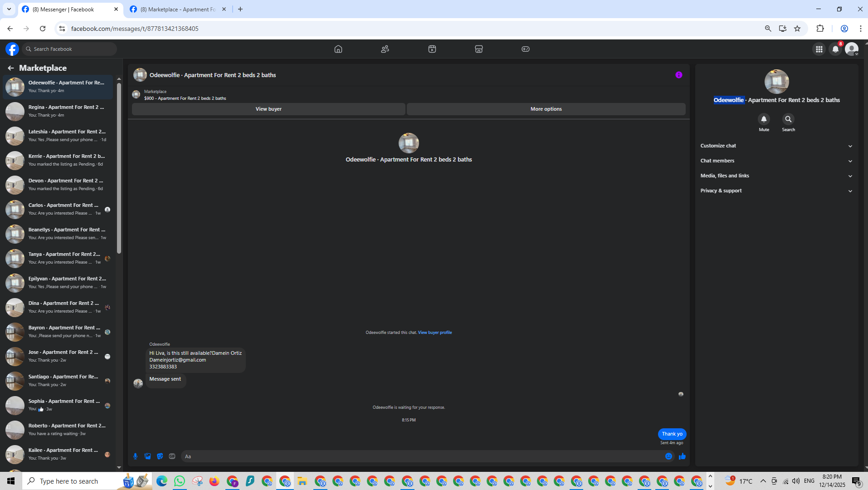This screenshot has width=868, height=490.
Task: Switch to Messenger | Facebook browser tab
Action: (x=70, y=9)
